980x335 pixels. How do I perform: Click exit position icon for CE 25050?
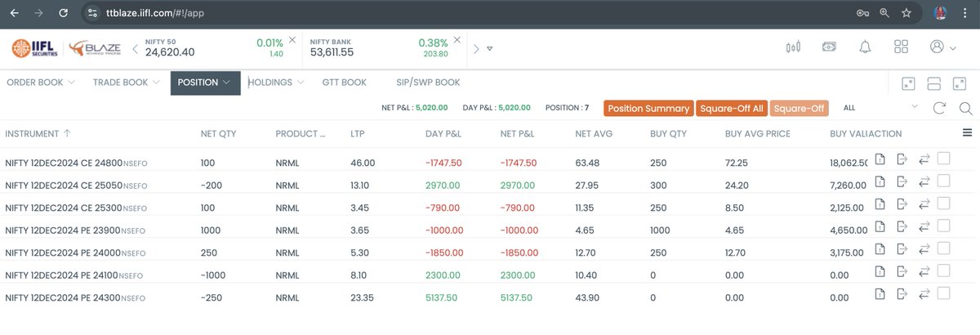pos(902,181)
